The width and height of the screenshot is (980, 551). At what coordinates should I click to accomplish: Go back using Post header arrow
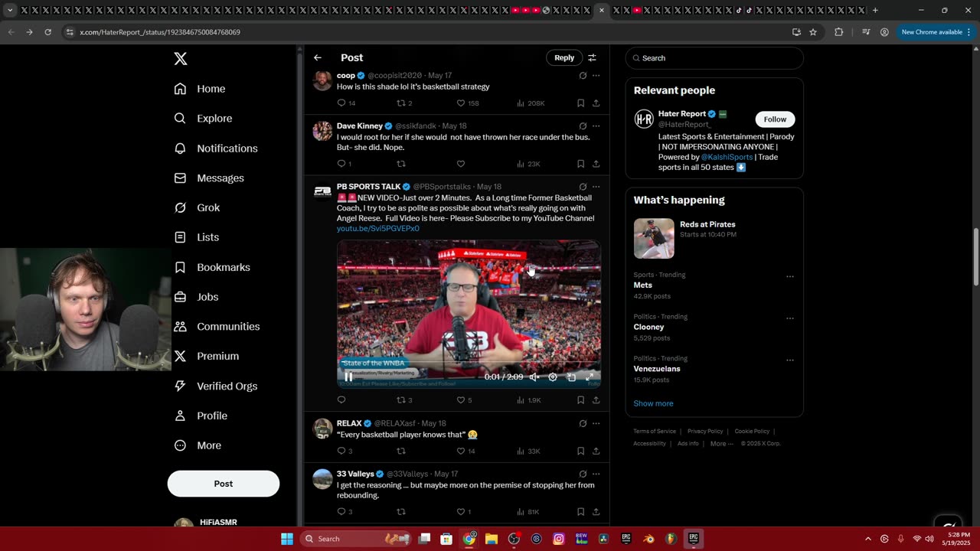318,57
